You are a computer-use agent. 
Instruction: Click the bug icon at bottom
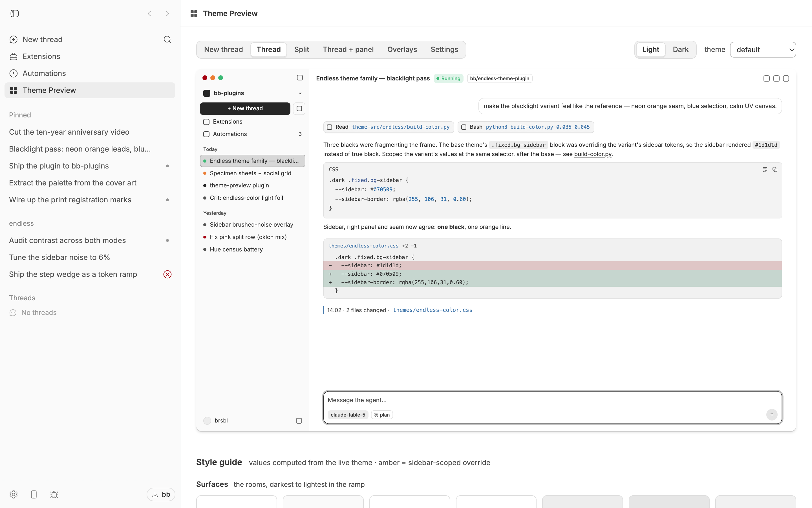pos(54,494)
